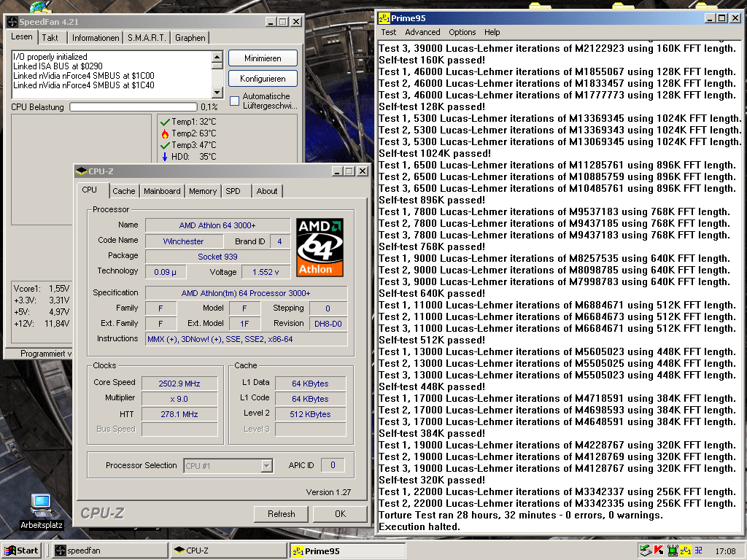Click the HTT 278.1 MHz field
747x560 pixels.
(x=179, y=414)
